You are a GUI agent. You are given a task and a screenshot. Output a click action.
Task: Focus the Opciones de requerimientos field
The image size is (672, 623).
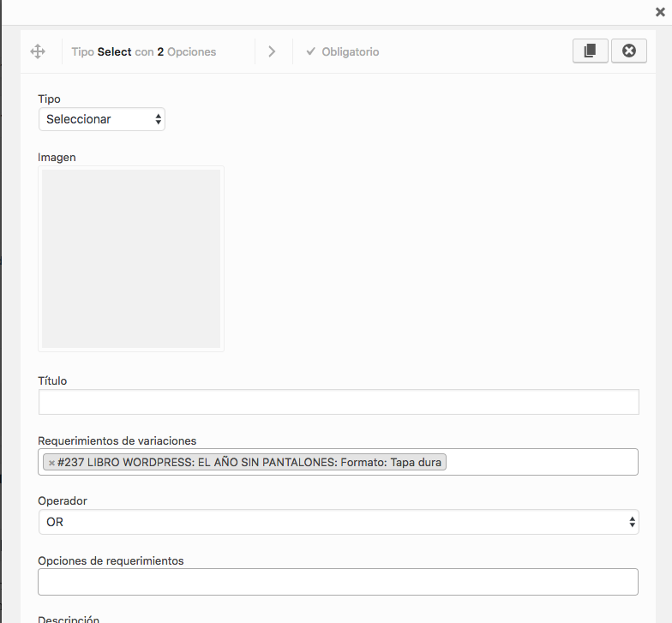pyautogui.click(x=338, y=582)
